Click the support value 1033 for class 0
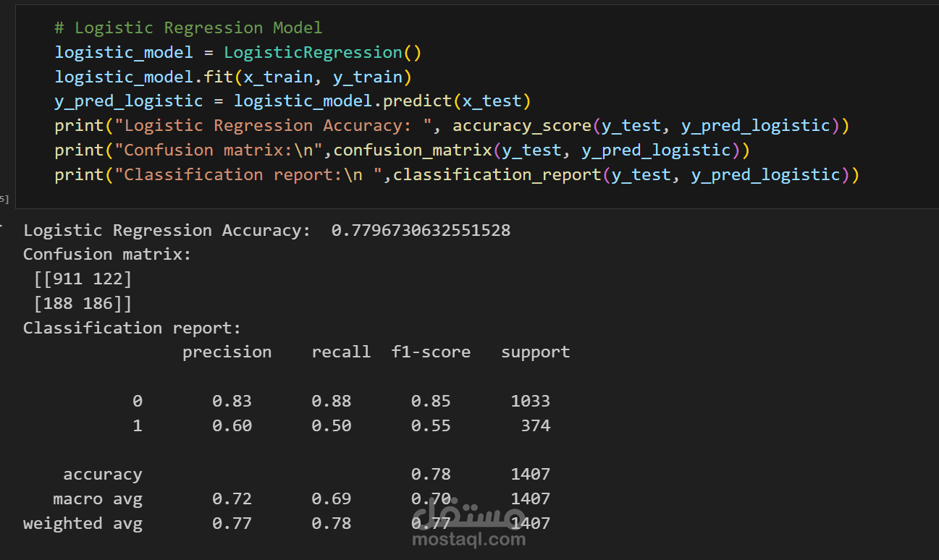 coord(530,401)
